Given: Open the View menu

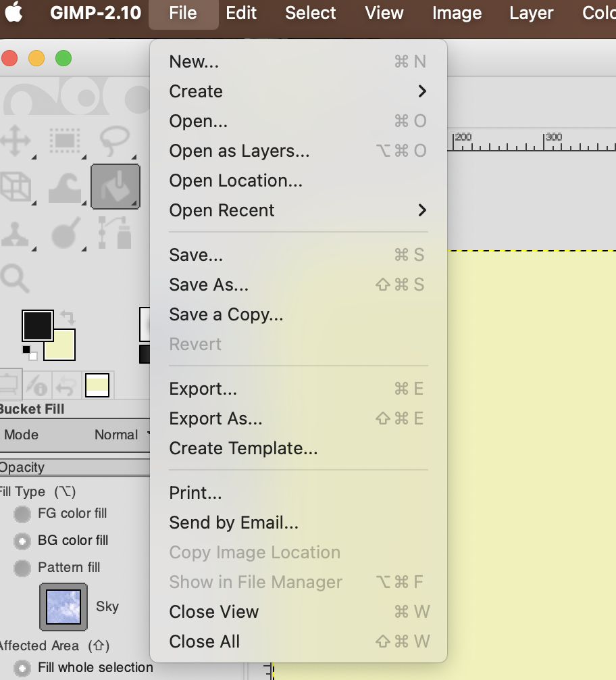Looking at the screenshot, I should (x=384, y=14).
